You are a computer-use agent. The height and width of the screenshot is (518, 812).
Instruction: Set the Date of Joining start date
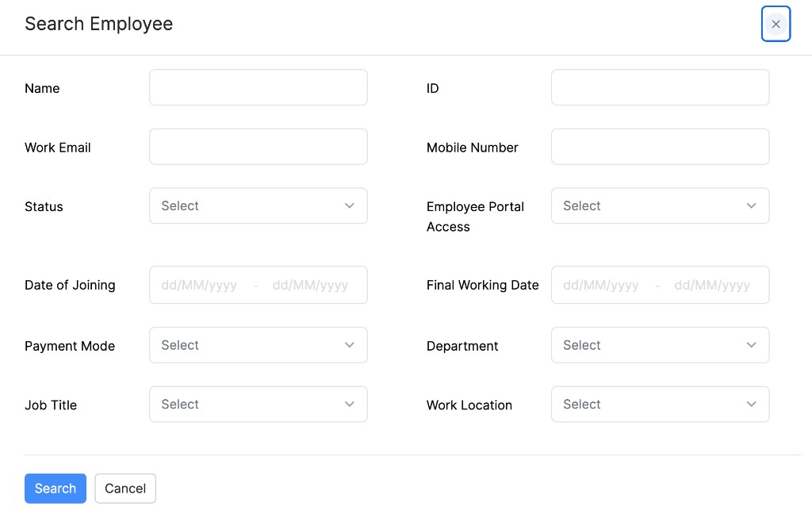(199, 285)
